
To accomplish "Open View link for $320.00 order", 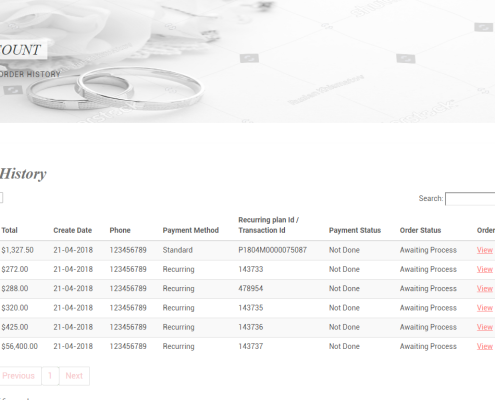I will 485,308.
